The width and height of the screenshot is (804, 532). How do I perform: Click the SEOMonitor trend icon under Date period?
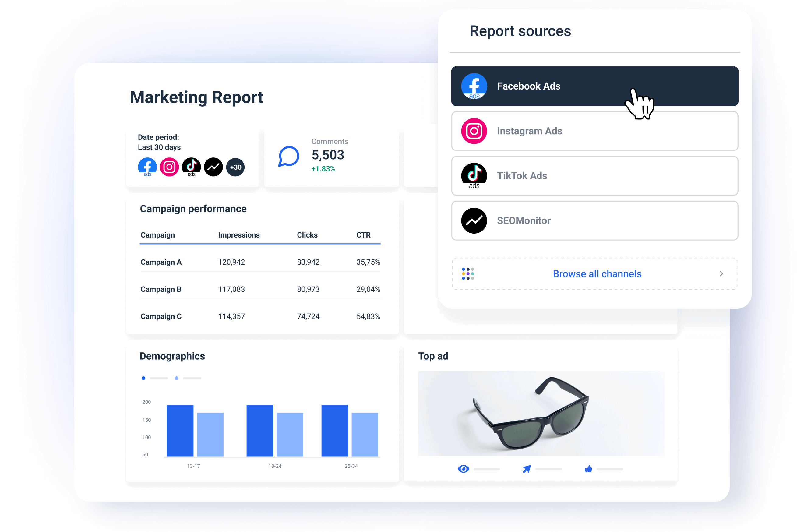coord(213,167)
